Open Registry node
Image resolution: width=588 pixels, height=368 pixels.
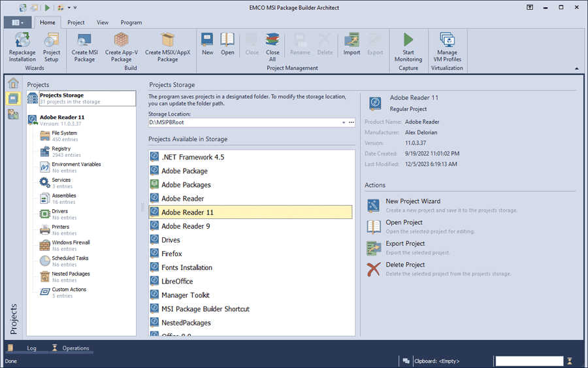pyautogui.click(x=60, y=152)
